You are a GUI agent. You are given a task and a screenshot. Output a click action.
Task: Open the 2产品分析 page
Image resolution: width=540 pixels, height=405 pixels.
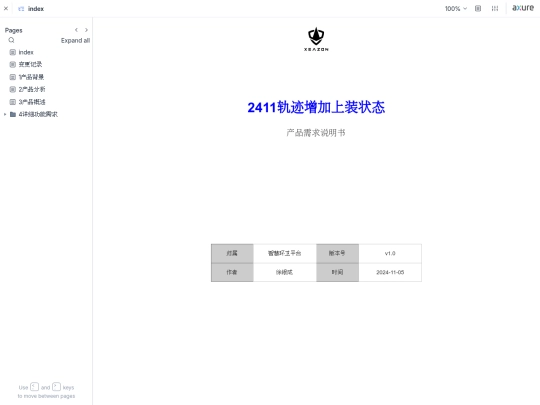pyautogui.click(x=32, y=89)
